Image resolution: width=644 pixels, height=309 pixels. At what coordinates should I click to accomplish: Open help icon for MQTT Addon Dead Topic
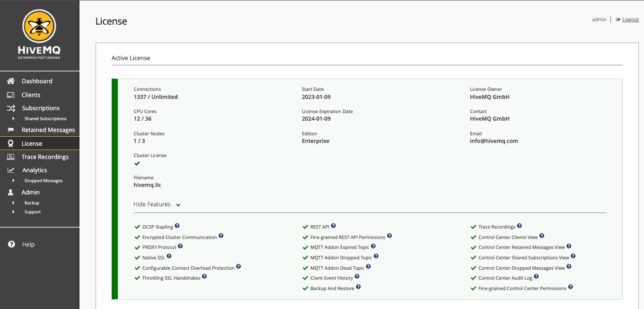click(x=369, y=267)
